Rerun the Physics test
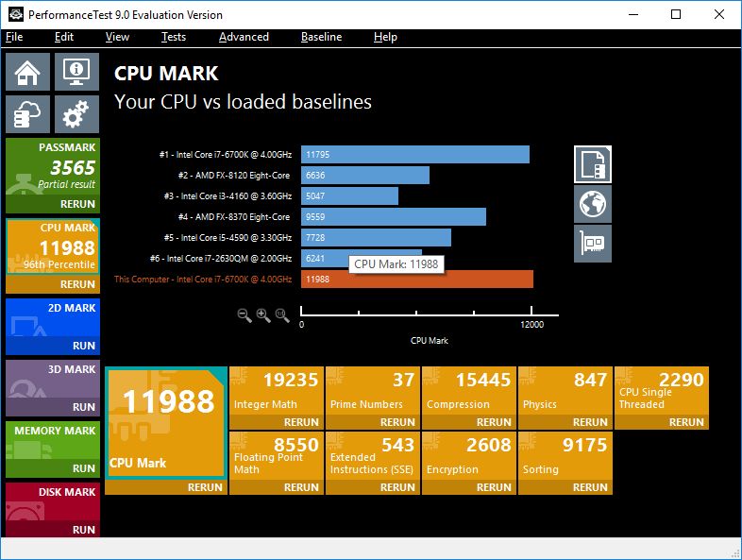This screenshot has width=742, height=560. click(x=565, y=422)
